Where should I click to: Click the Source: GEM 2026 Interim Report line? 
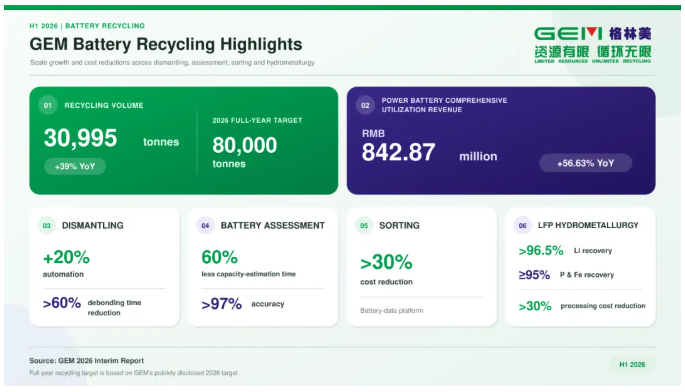point(86,361)
